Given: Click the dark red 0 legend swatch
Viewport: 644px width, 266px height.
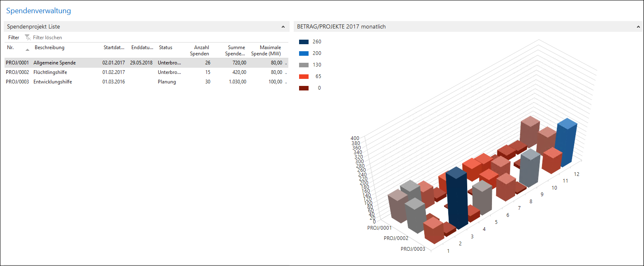Looking at the screenshot, I should [x=304, y=88].
